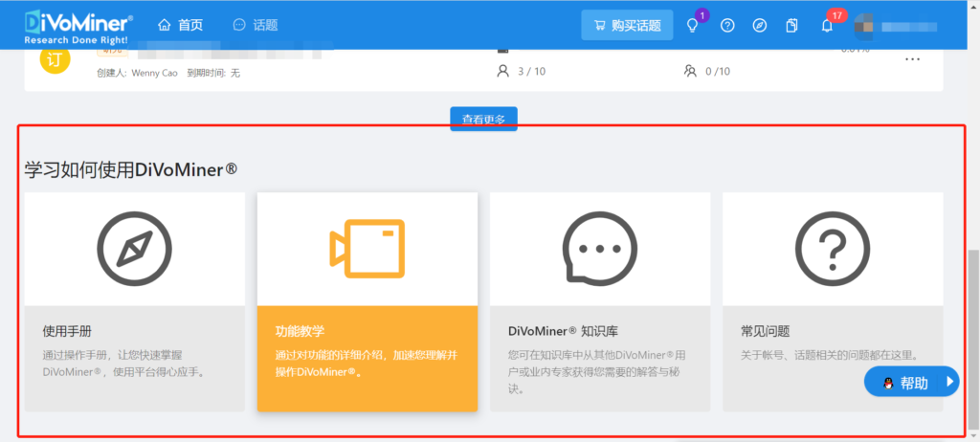Click the purple badge showing 1
980x442 pixels.
(x=702, y=15)
